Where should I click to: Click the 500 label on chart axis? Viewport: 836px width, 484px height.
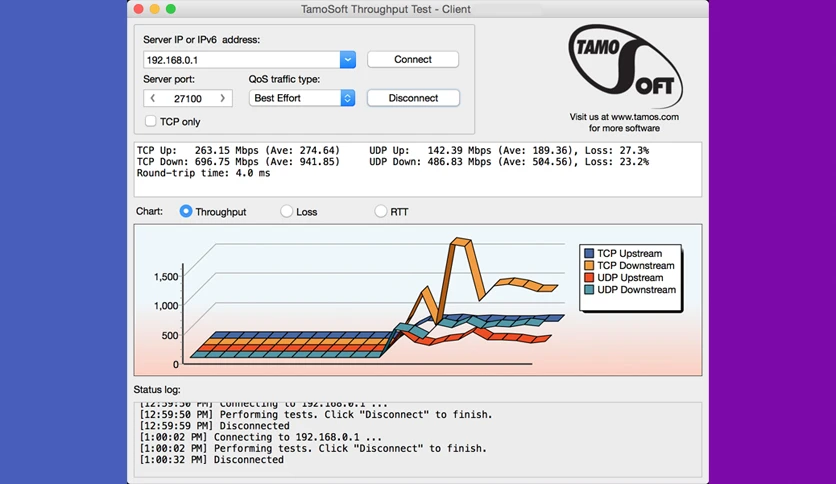click(170, 335)
